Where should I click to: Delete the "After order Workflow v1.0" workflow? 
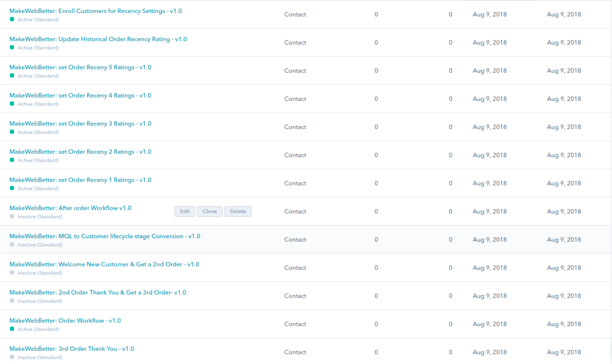click(238, 211)
